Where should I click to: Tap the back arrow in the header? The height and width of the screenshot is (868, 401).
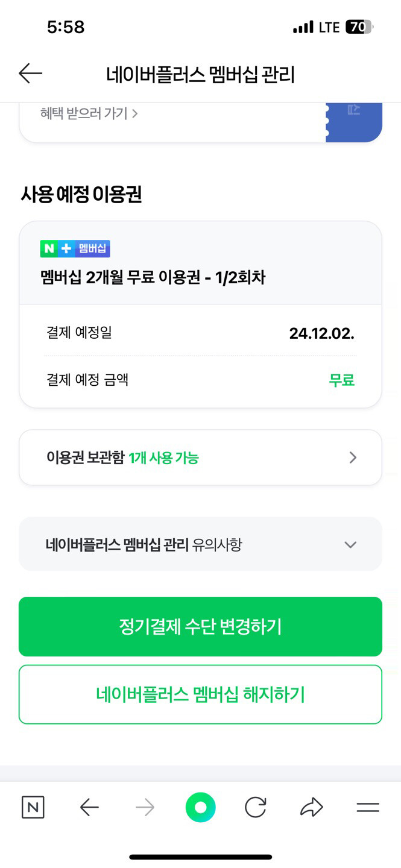pyautogui.click(x=30, y=74)
